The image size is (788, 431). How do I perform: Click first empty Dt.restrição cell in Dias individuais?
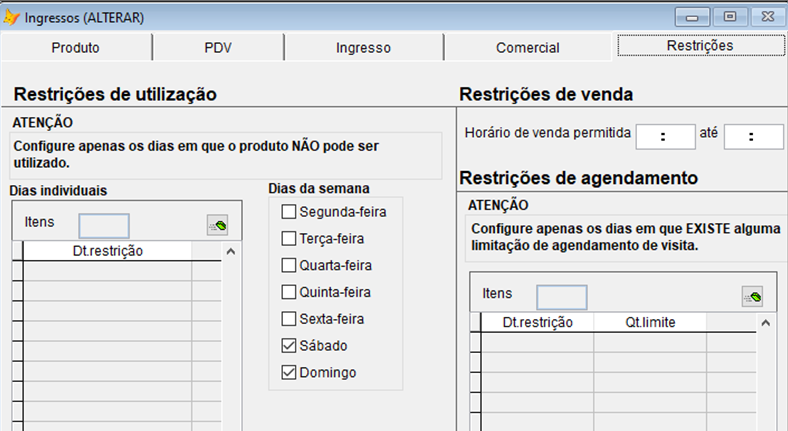(x=108, y=271)
